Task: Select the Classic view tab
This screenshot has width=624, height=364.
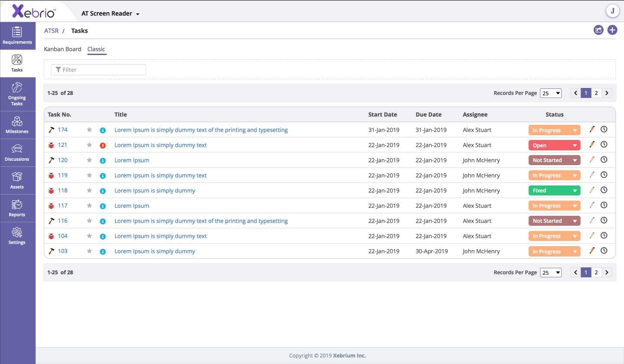Action: pyautogui.click(x=96, y=49)
